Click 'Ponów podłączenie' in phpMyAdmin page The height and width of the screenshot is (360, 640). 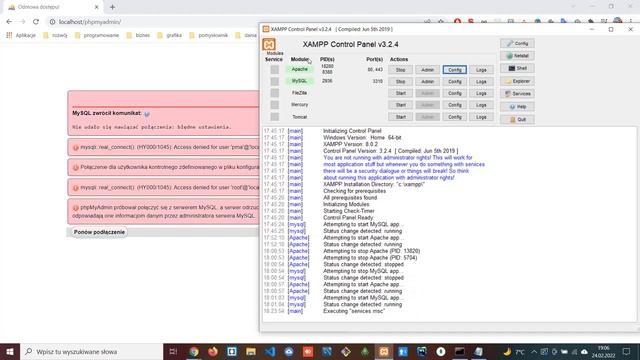click(99, 232)
